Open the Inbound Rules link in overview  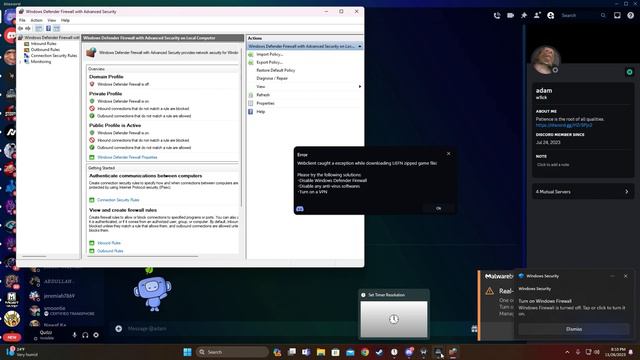click(x=109, y=243)
